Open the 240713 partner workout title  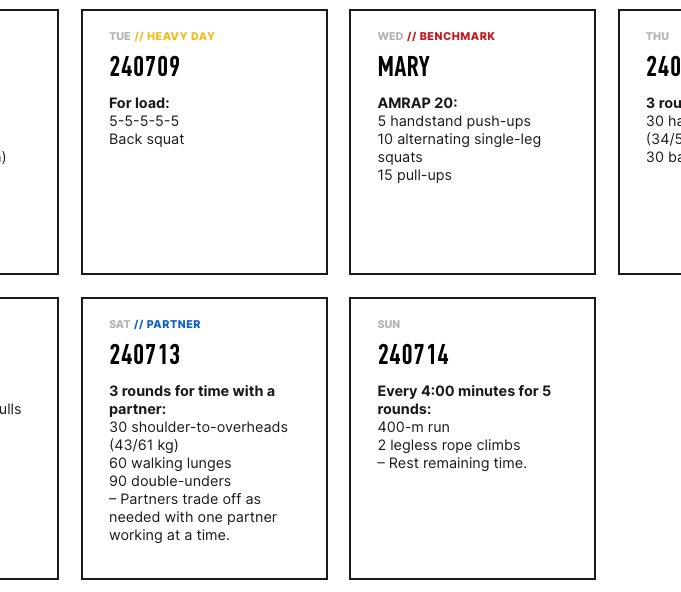(x=145, y=354)
